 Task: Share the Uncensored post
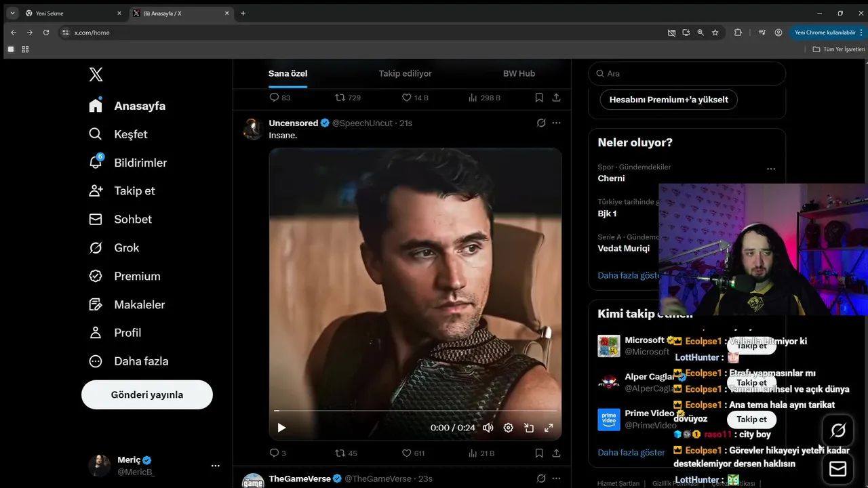(556, 453)
